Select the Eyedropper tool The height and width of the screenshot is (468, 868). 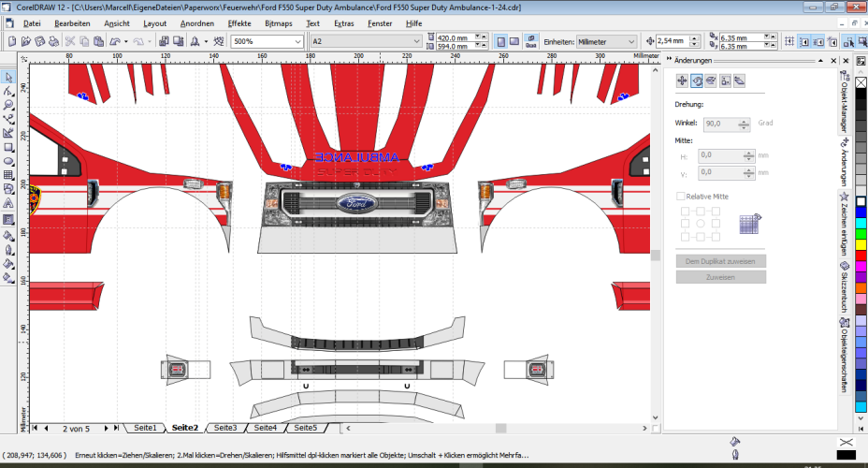click(x=8, y=236)
